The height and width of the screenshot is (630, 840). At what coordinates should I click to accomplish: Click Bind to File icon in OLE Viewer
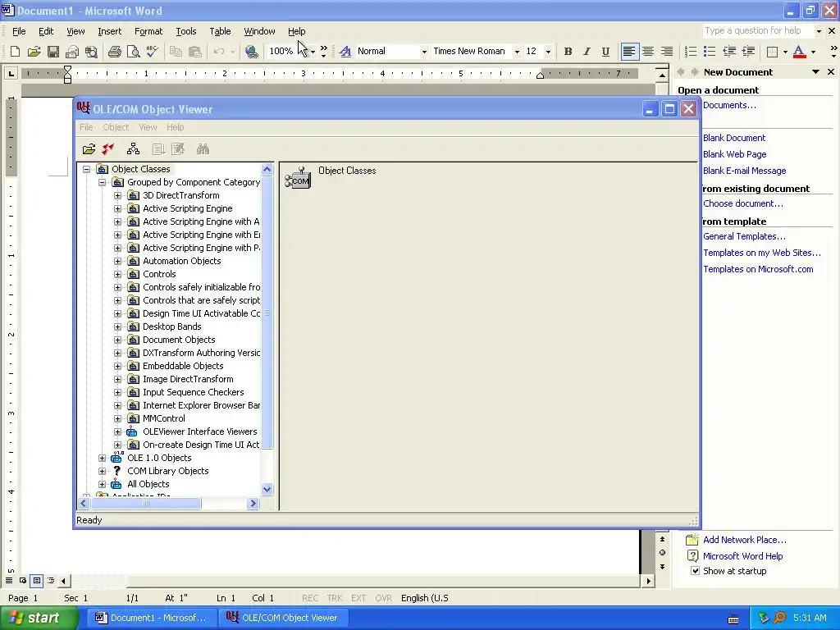pos(89,149)
